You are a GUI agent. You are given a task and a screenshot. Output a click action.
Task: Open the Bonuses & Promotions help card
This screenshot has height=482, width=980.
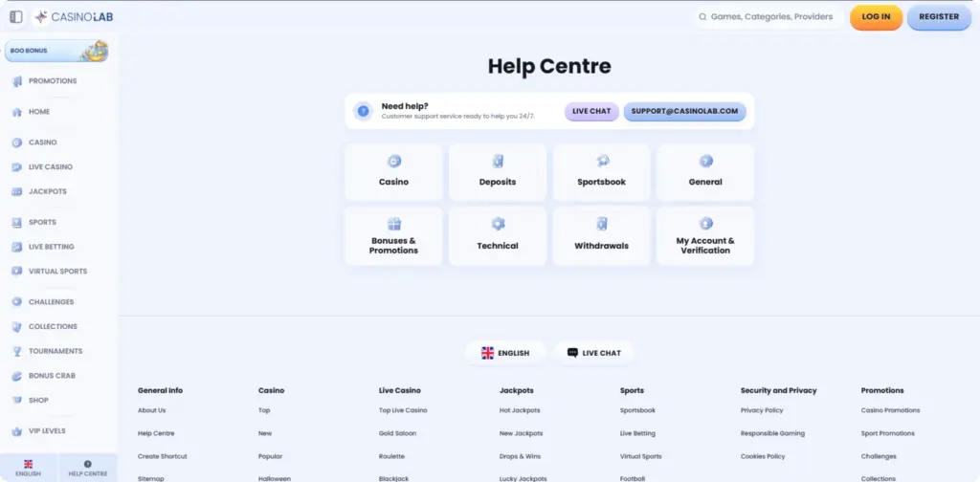tap(393, 236)
